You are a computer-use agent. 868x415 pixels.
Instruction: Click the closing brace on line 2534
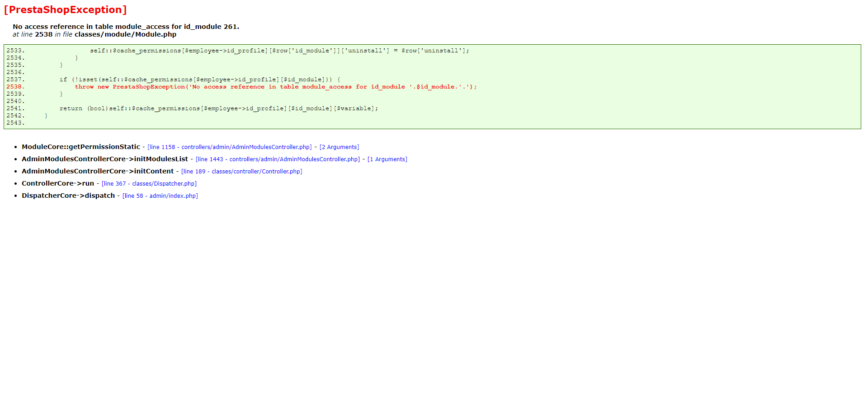[x=76, y=58]
